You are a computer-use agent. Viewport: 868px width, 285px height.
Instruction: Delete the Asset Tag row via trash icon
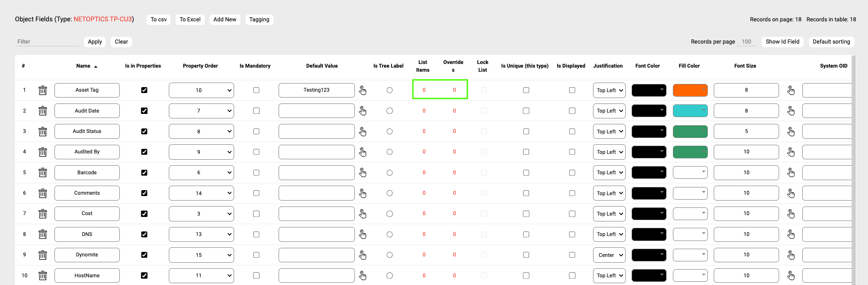click(43, 90)
